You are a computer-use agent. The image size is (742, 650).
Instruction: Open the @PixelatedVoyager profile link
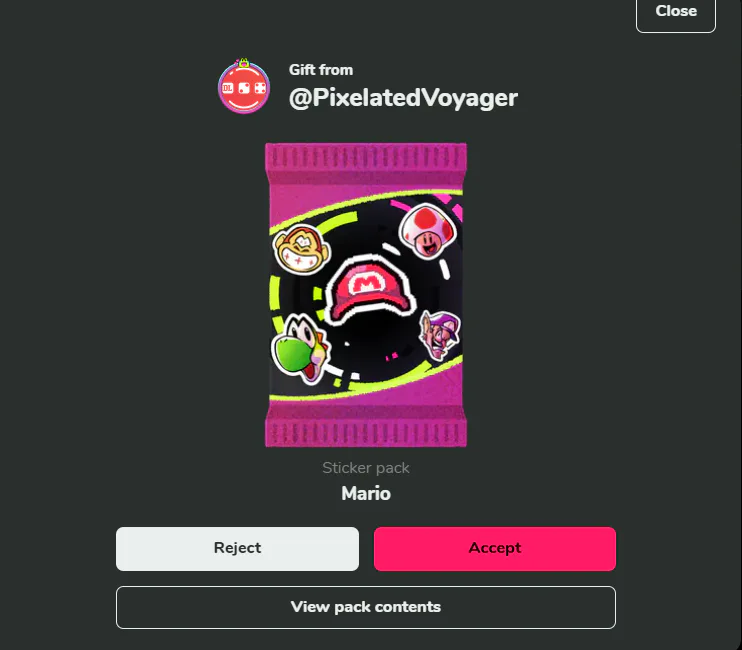pos(403,98)
